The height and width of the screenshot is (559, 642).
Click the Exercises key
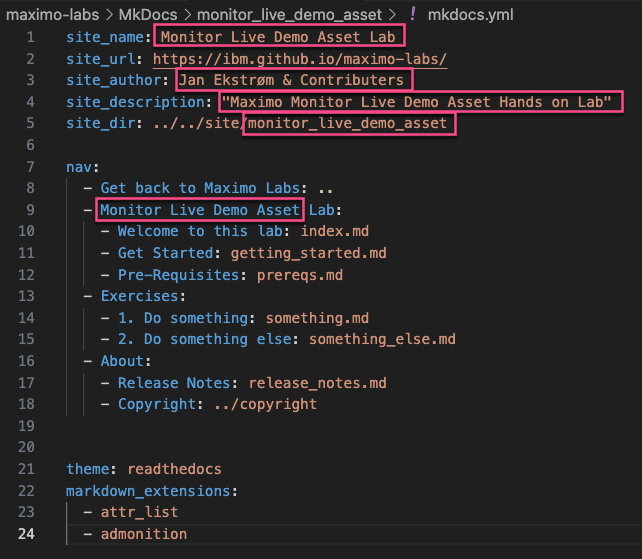coord(139,296)
